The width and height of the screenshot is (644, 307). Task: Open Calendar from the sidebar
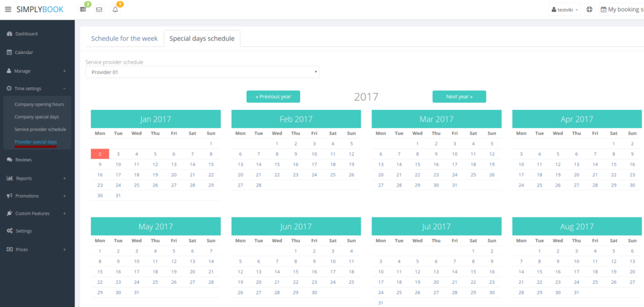[x=24, y=52]
